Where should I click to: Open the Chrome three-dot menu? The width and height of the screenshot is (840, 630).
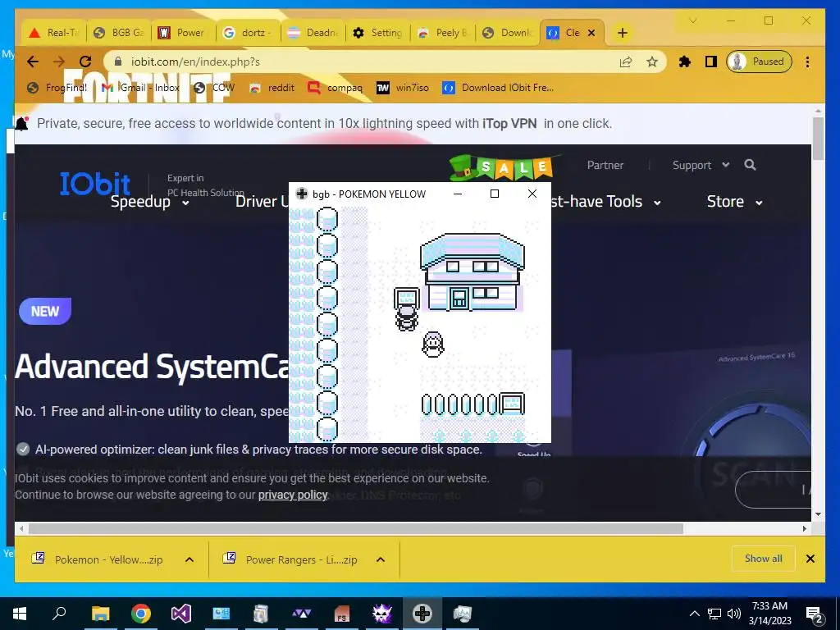807,62
